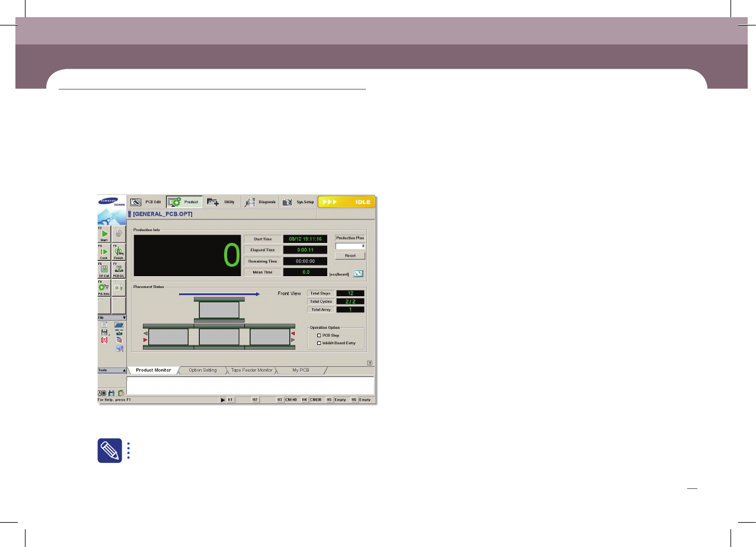Click the middle PCB on the conveyor

point(219,337)
